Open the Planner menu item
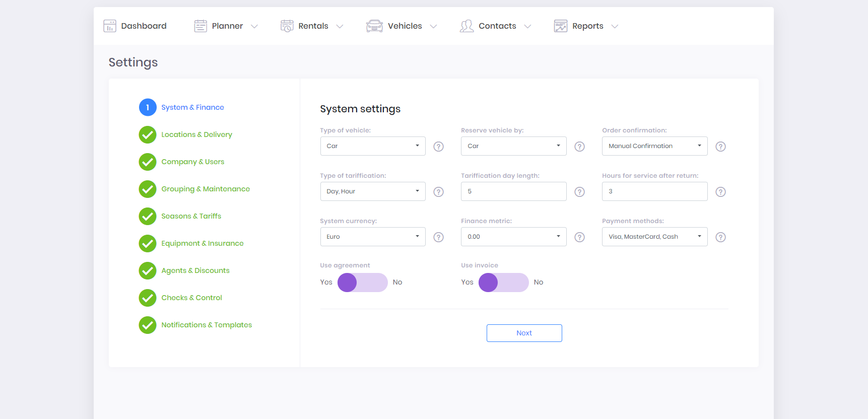This screenshot has width=868, height=419. click(227, 26)
